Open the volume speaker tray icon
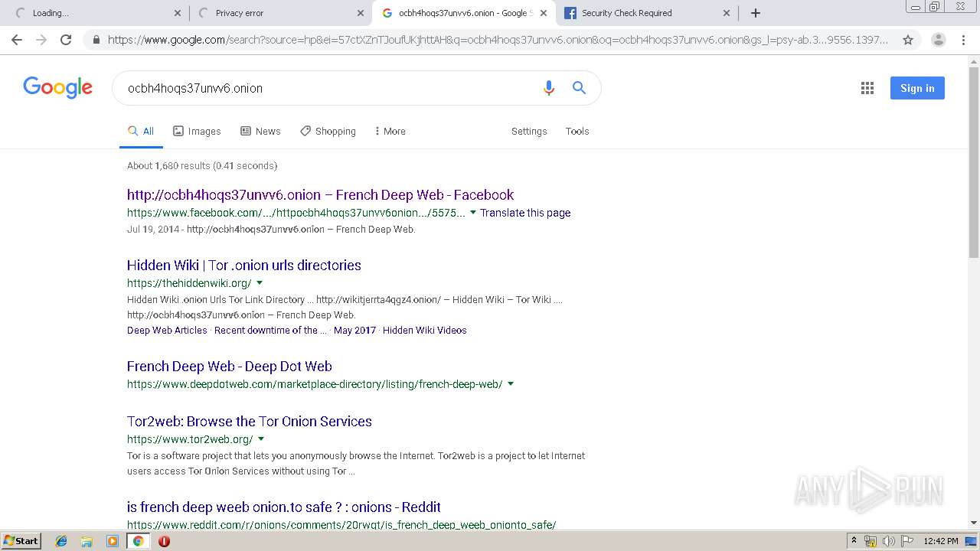This screenshot has width=980, height=551. (x=888, y=541)
